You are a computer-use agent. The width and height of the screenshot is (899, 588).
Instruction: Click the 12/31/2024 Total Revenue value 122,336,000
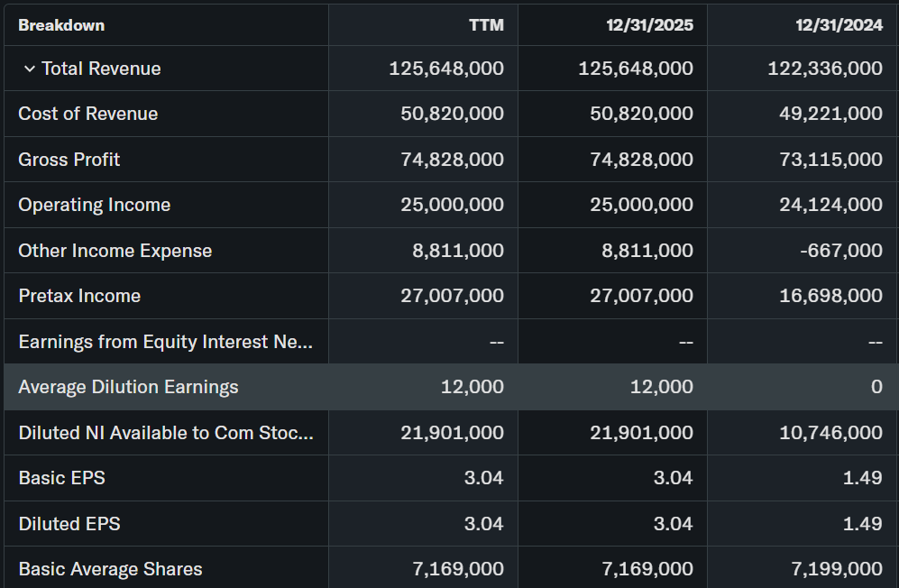[x=824, y=69]
